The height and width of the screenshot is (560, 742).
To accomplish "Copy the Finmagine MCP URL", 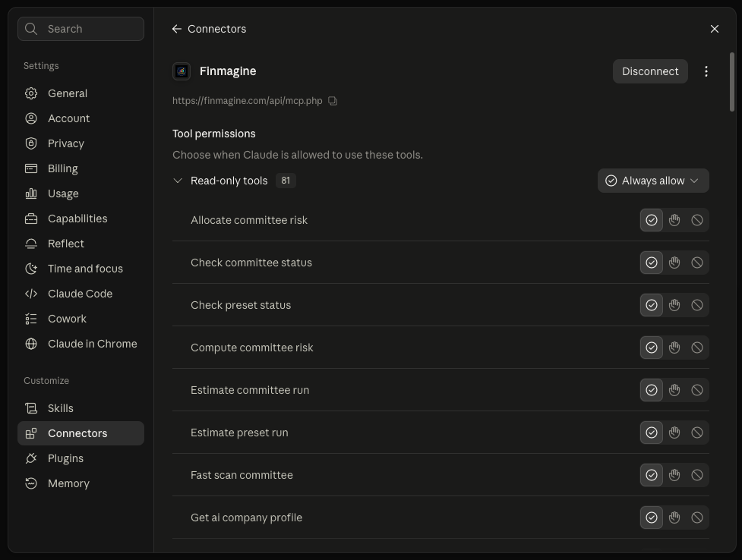I will pos(333,101).
